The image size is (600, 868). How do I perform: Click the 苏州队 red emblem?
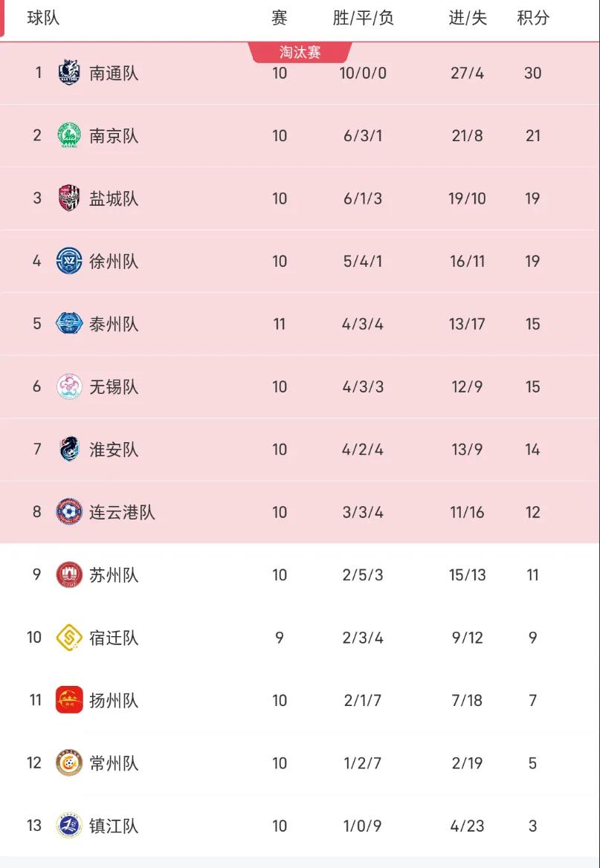(x=69, y=574)
